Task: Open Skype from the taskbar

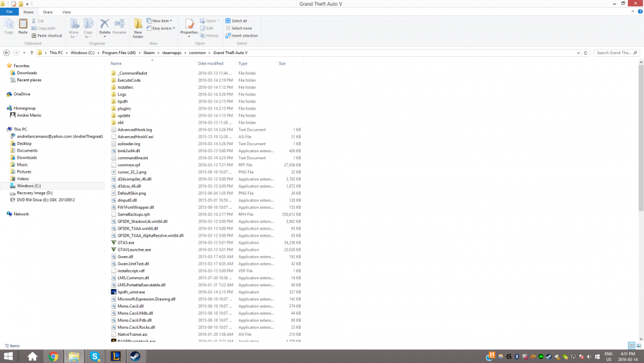Action: click(95, 357)
